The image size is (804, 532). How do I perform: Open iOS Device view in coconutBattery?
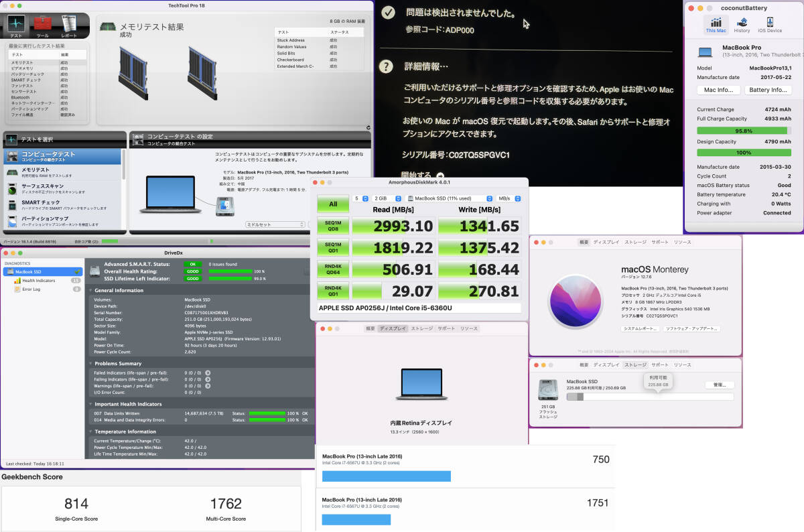770,25
